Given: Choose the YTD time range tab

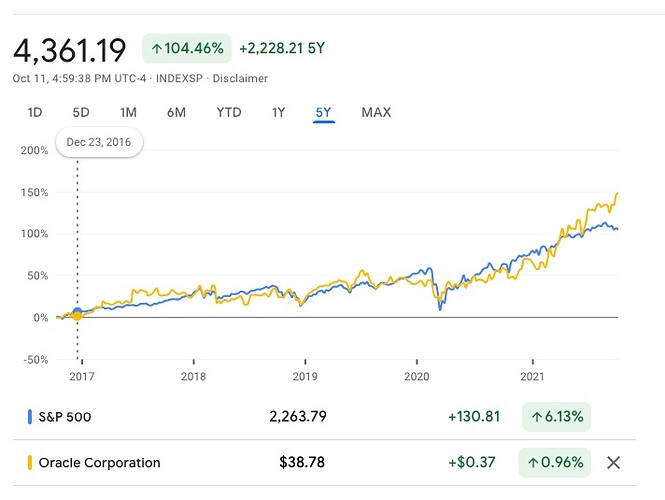Looking at the screenshot, I should pos(229,112).
